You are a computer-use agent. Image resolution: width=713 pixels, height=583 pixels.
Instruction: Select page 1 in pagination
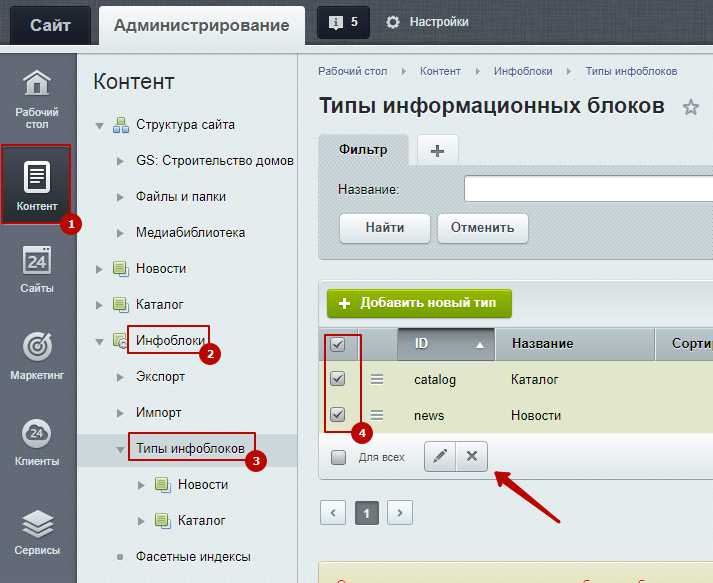click(367, 513)
